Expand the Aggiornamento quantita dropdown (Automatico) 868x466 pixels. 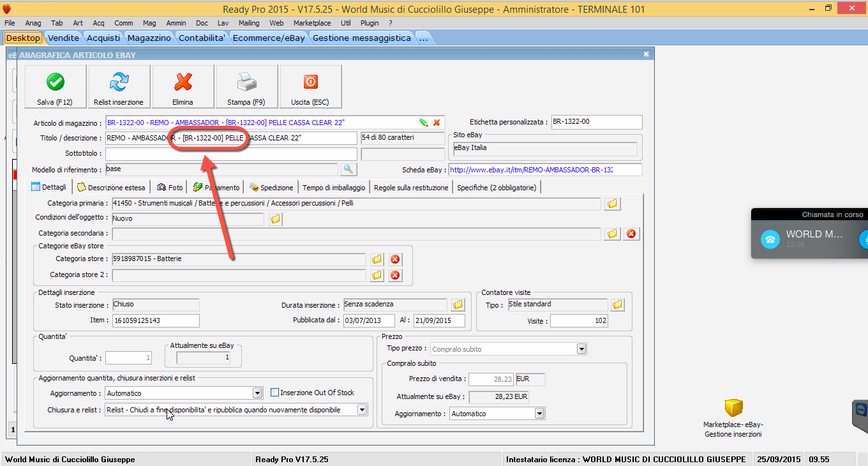click(257, 393)
